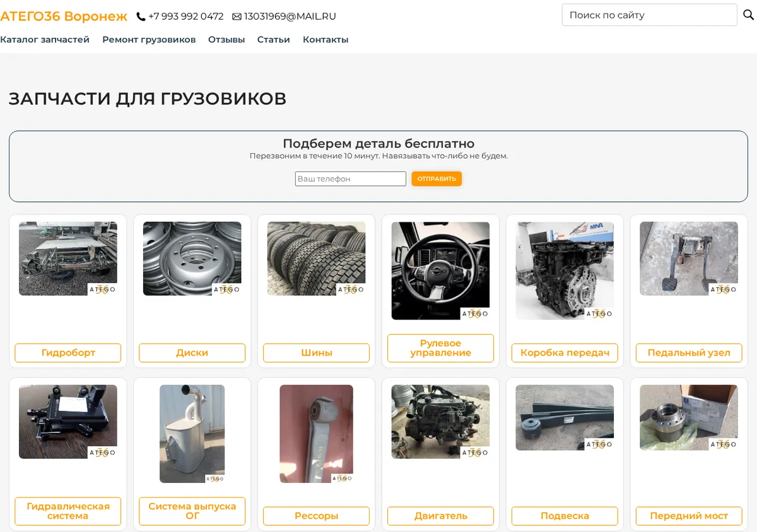Open the Диски wheel rims image
This screenshot has width=757, height=532.
(192, 258)
